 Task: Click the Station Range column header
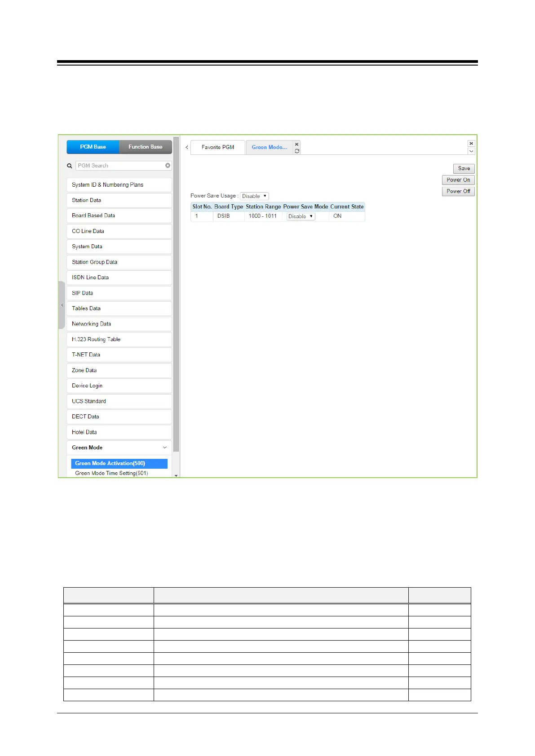click(263, 207)
